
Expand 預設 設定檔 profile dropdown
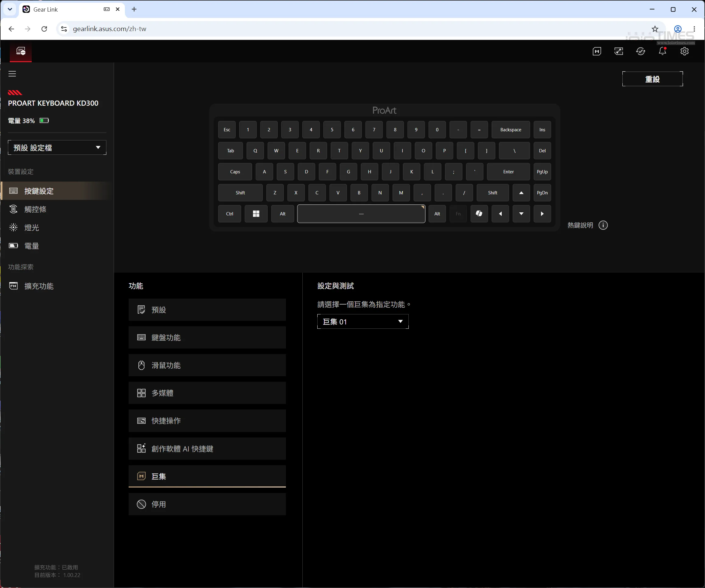57,148
